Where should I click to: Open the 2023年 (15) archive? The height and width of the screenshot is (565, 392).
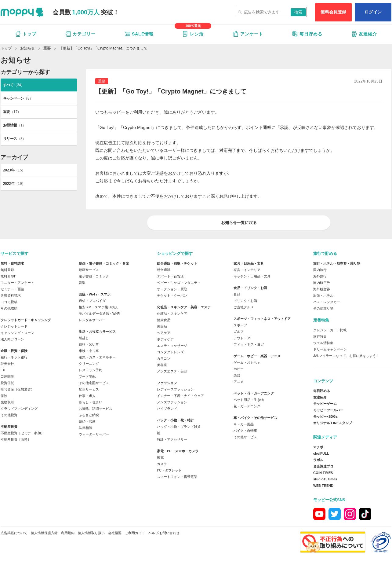pos(39,170)
